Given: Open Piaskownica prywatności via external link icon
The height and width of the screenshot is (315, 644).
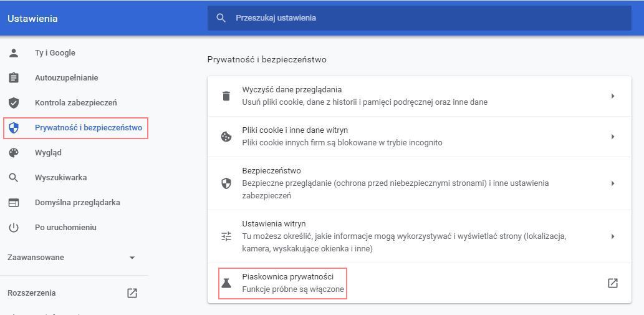Looking at the screenshot, I should 612,283.
